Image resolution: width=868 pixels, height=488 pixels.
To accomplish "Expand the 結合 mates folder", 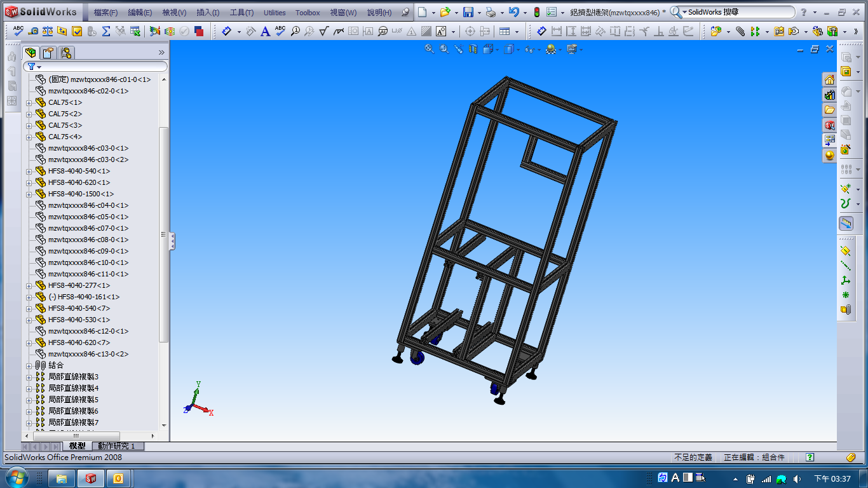I will 29,366.
